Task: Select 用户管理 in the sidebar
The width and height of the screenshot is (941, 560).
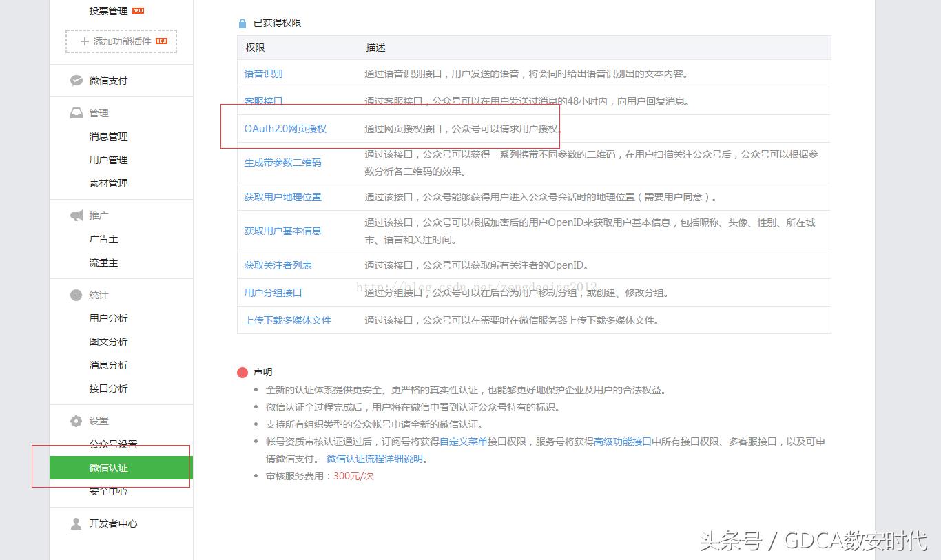Action: 107,159
